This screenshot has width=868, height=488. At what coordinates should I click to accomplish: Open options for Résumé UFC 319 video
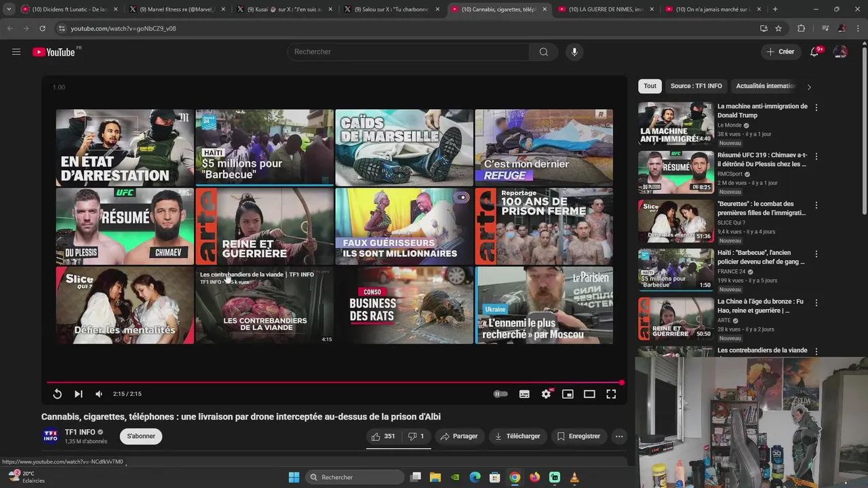[x=816, y=157]
